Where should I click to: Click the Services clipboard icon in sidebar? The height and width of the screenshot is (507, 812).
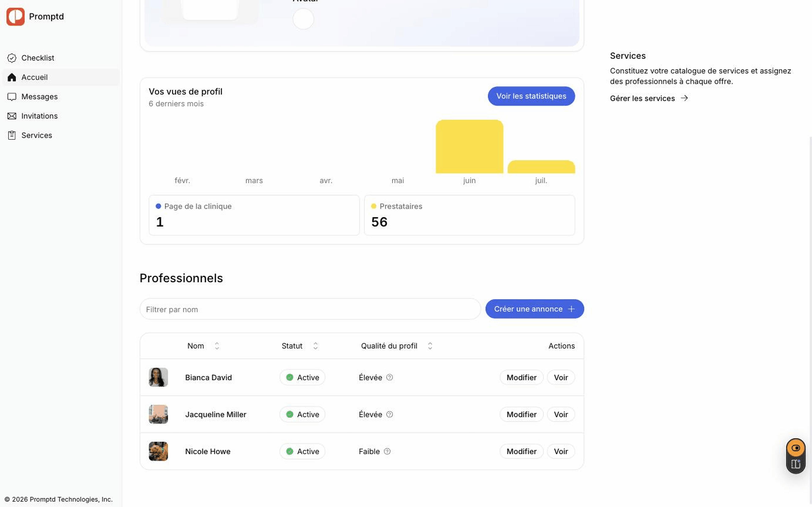pos(12,135)
